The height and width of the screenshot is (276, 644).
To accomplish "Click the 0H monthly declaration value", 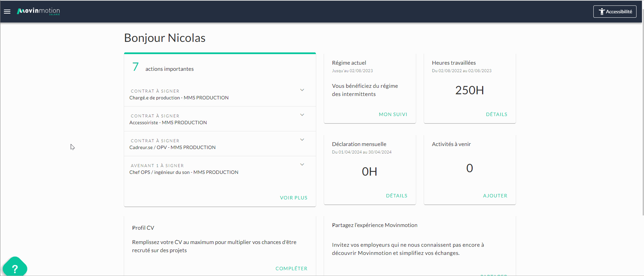I will (370, 172).
